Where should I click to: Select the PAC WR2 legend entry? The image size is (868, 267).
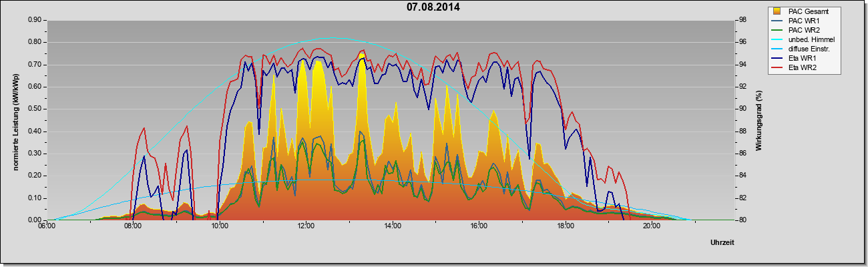pos(803,30)
